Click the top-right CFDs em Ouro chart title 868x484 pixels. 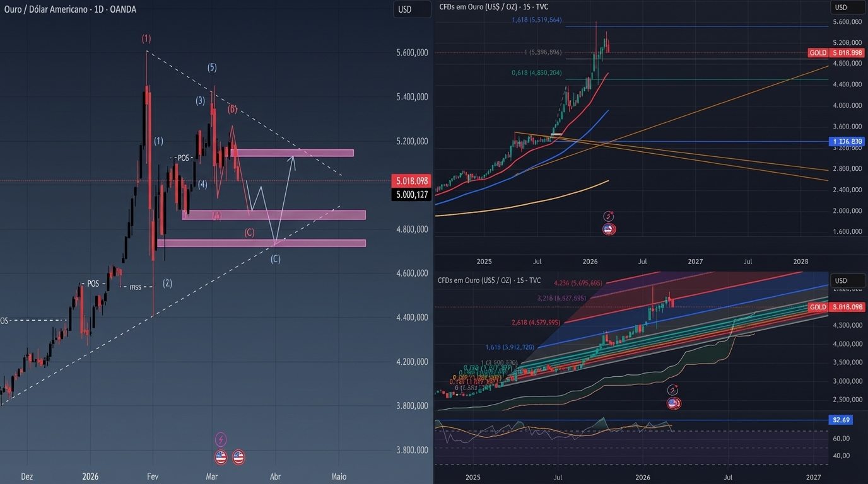(494, 6)
